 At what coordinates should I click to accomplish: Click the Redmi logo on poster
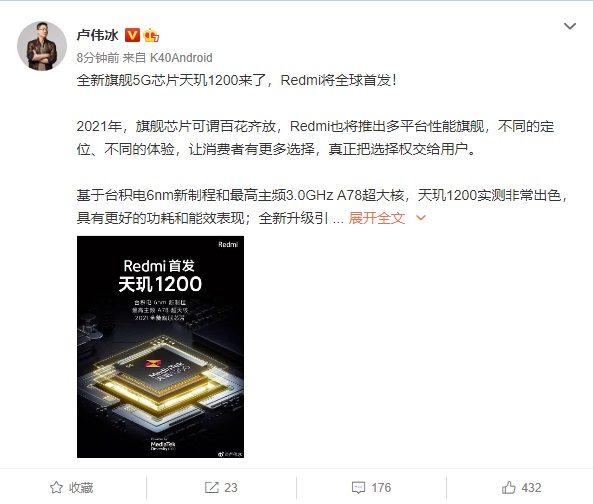coord(228,245)
